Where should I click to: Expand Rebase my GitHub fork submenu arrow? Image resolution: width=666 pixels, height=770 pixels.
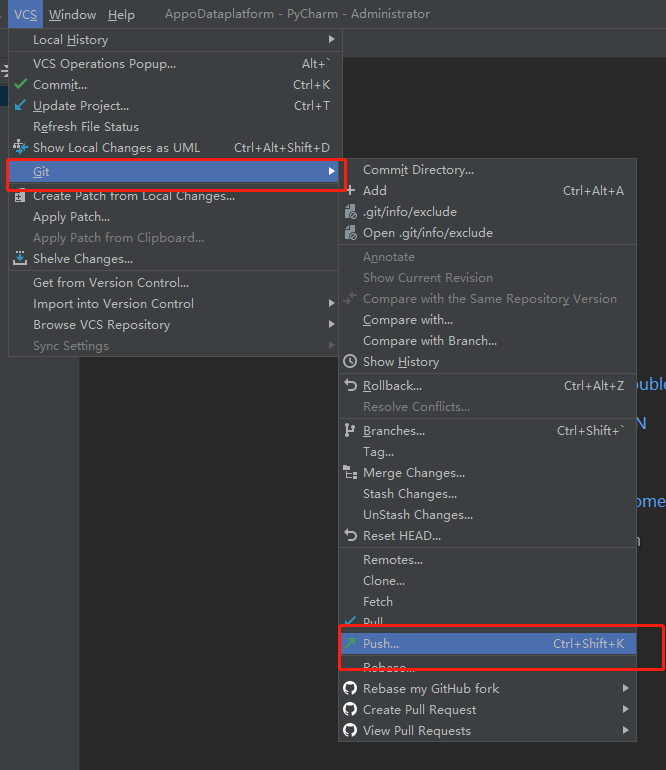(x=626, y=688)
